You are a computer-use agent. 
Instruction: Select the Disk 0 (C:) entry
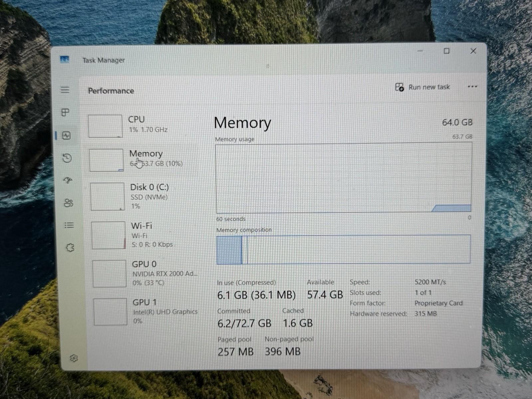(146, 196)
